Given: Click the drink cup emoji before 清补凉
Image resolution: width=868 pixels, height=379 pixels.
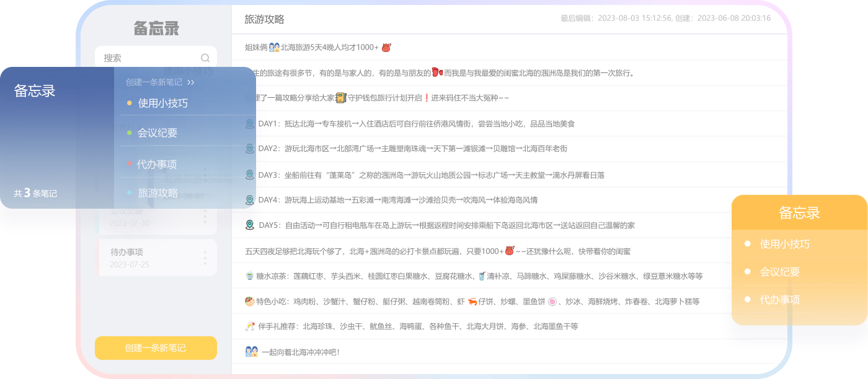Looking at the screenshot, I should [x=481, y=276].
